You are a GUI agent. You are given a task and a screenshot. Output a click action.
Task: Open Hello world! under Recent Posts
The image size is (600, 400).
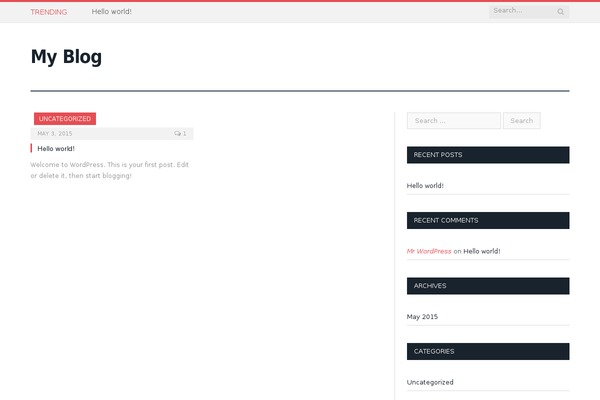[425, 186]
